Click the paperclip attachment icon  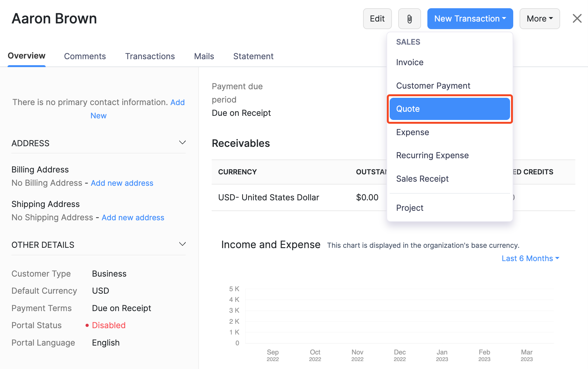tap(409, 19)
